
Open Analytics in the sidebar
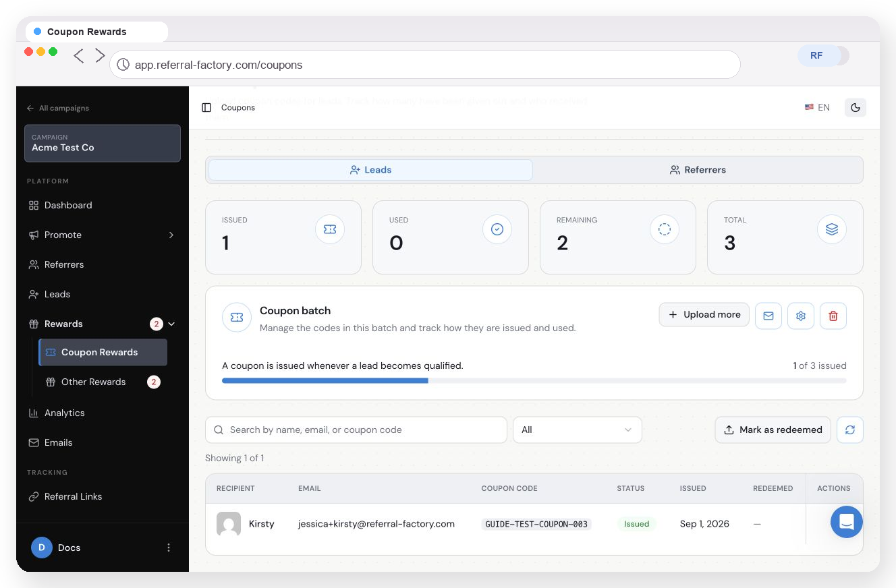[x=103, y=413]
